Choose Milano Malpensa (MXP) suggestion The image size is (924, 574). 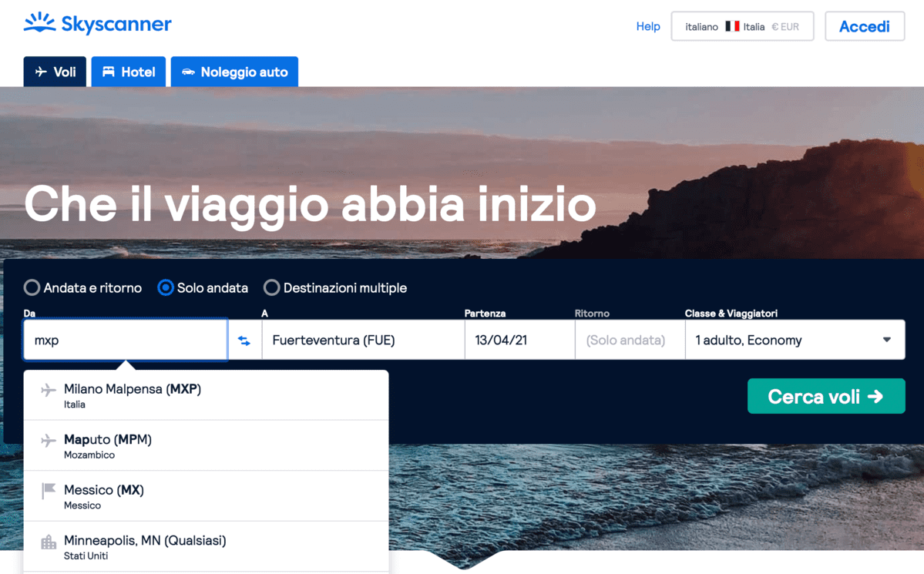point(207,395)
